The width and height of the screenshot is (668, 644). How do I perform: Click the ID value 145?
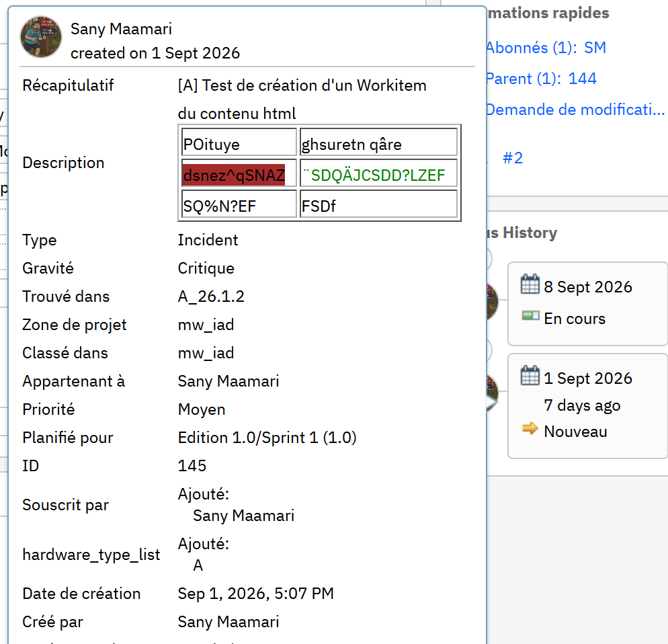192,466
